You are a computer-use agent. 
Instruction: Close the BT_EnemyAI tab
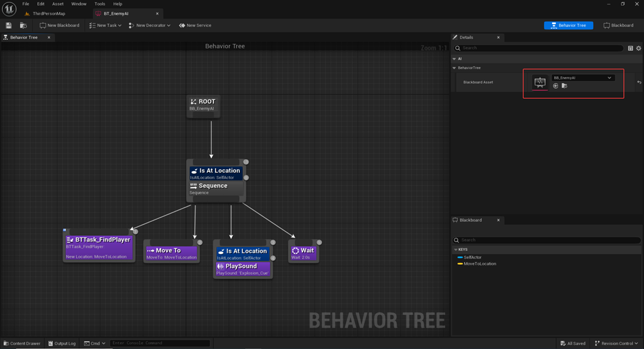[x=157, y=14]
